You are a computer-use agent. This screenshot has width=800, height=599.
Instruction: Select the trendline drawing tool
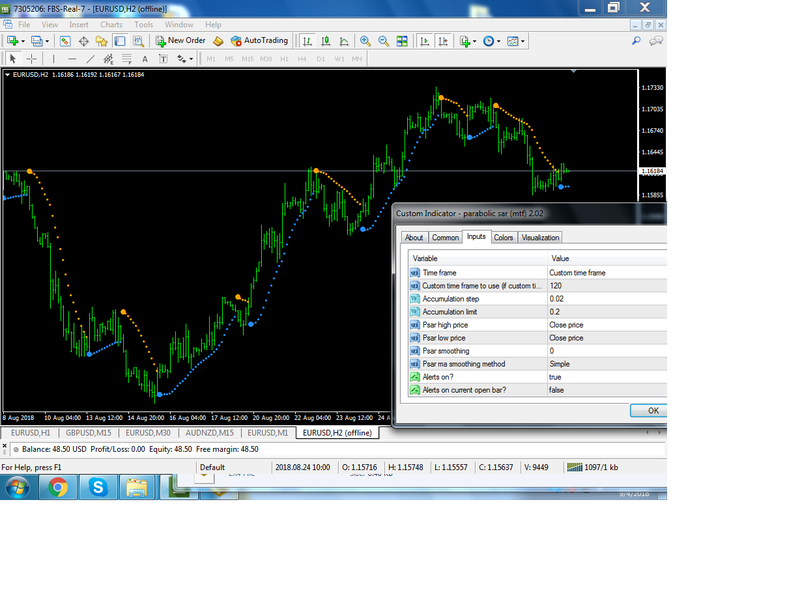(x=90, y=59)
